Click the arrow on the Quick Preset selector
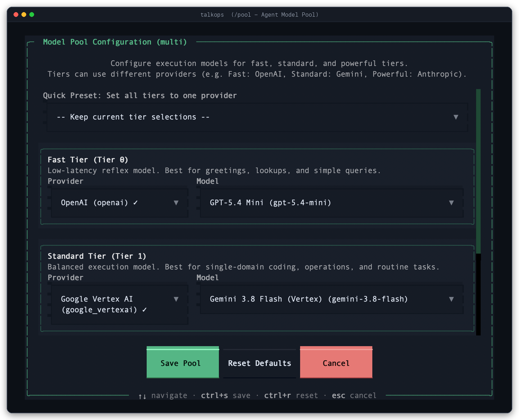Viewport: 519px width, 420px height. coord(456,117)
